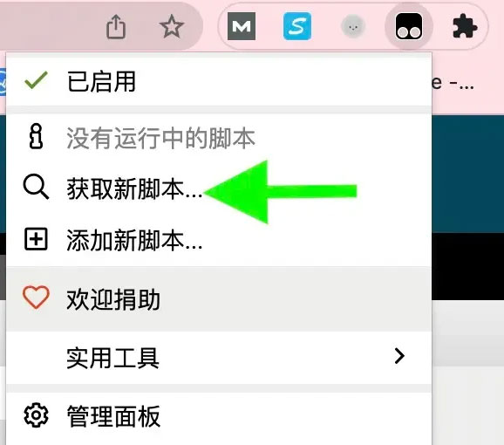Disable Tampermonkey via the 已启用 label

[101, 81]
